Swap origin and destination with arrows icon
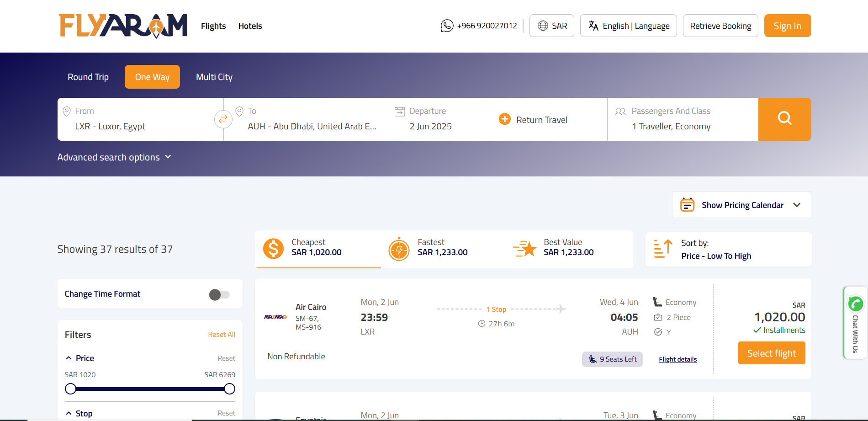The height and width of the screenshot is (421, 868). pyautogui.click(x=223, y=119)
